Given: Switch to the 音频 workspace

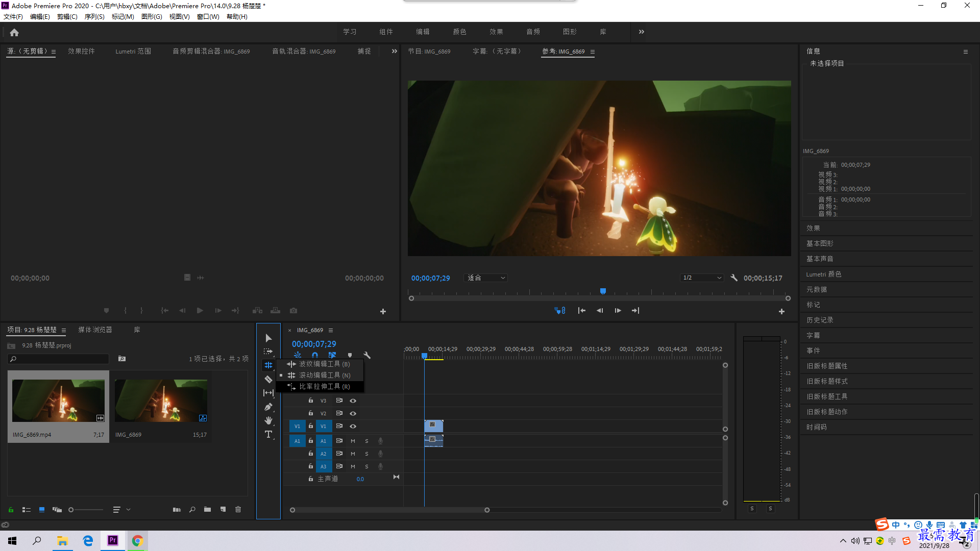Looking at the screenshot, I should [x=533, y=32].
